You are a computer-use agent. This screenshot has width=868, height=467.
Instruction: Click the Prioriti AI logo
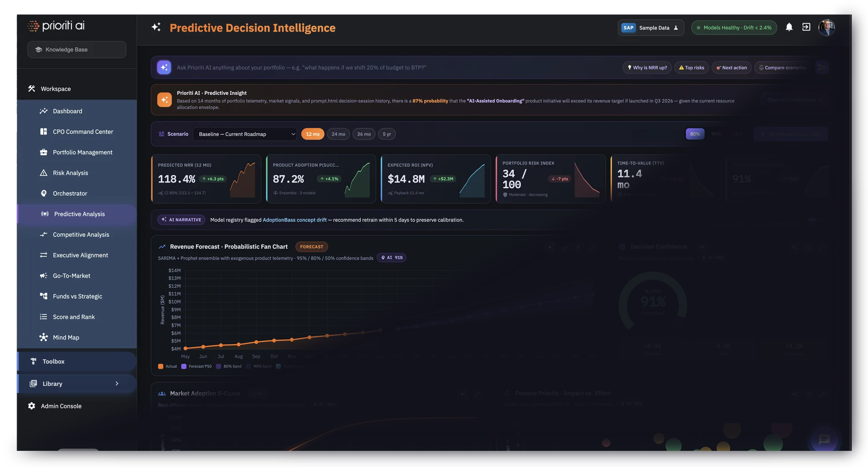(x=56, y=26)
